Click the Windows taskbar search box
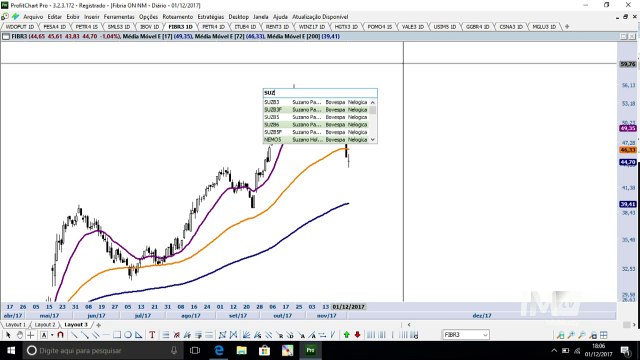Viewport: 640px width, 360px height. tap(102, 350)
